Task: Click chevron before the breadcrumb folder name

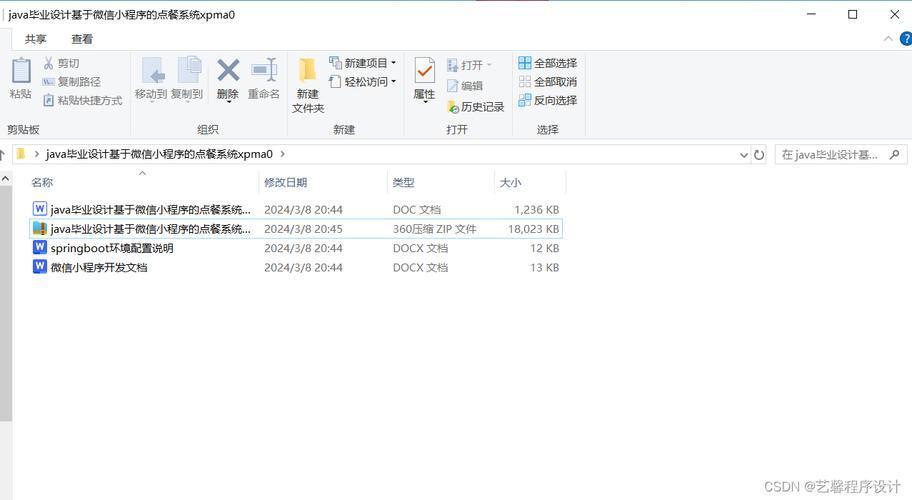Action: tap(37, 154)
